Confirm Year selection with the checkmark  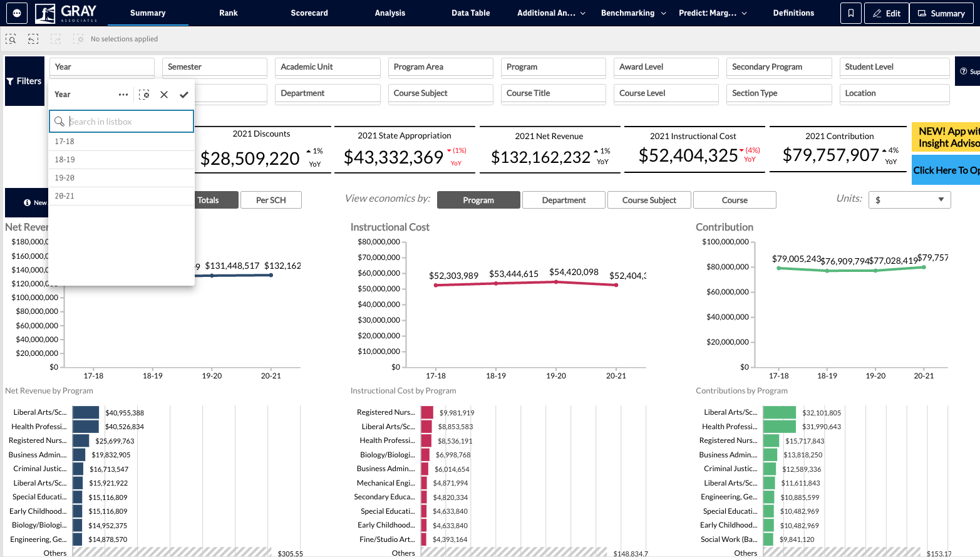[x=184, y=95]
